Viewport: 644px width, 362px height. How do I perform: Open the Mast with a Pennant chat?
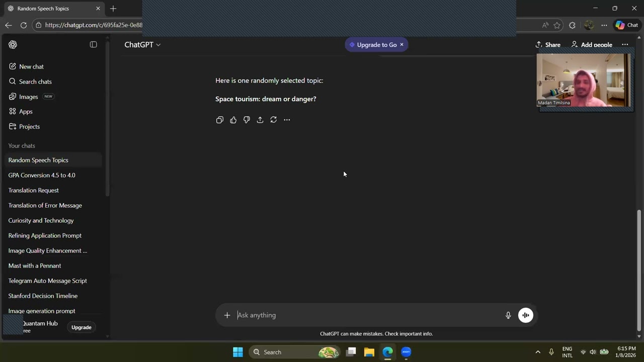tap(35, 265)
